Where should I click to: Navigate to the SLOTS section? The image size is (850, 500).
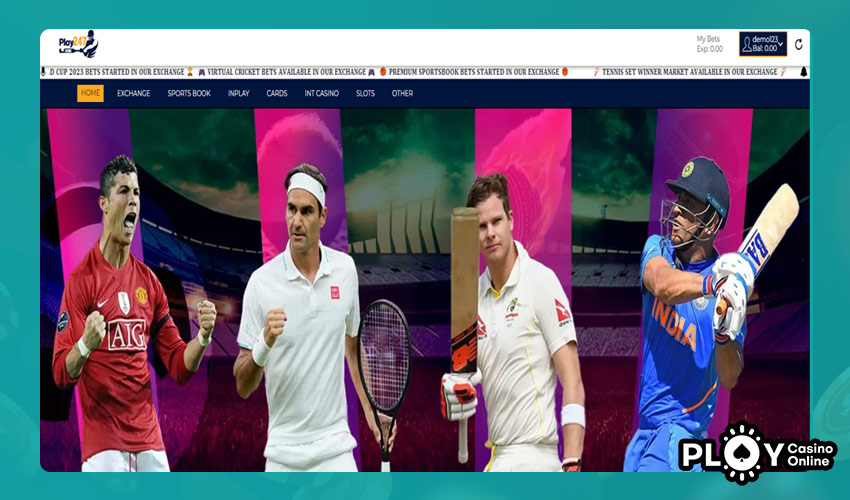tap(365, 93)
